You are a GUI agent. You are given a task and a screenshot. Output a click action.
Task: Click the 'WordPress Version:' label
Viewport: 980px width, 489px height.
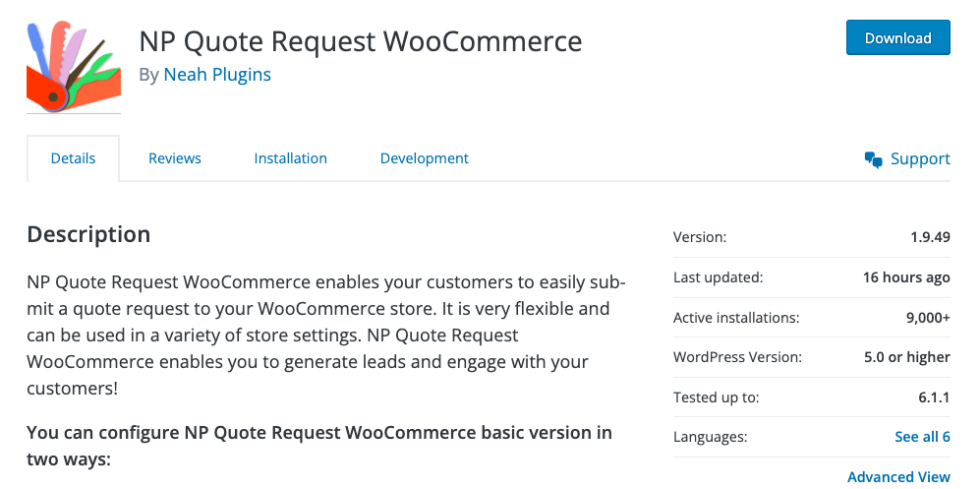tap(737, 358)
